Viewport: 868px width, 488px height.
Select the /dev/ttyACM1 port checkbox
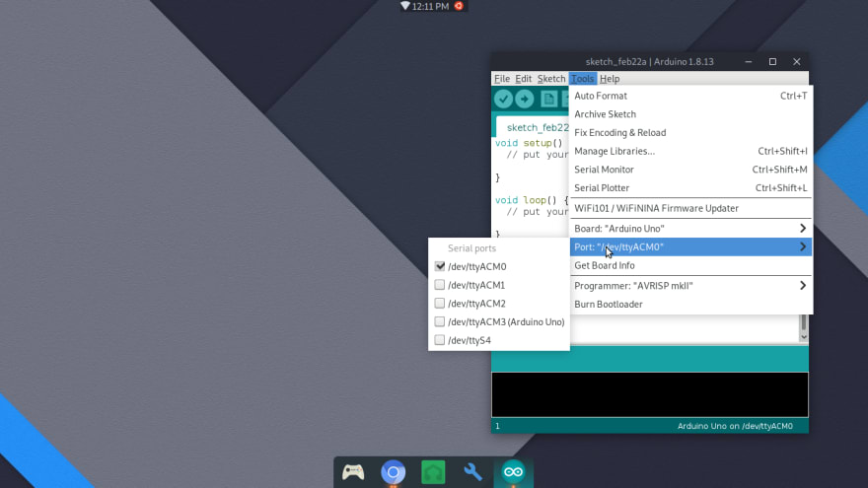(x=440, y=285)
